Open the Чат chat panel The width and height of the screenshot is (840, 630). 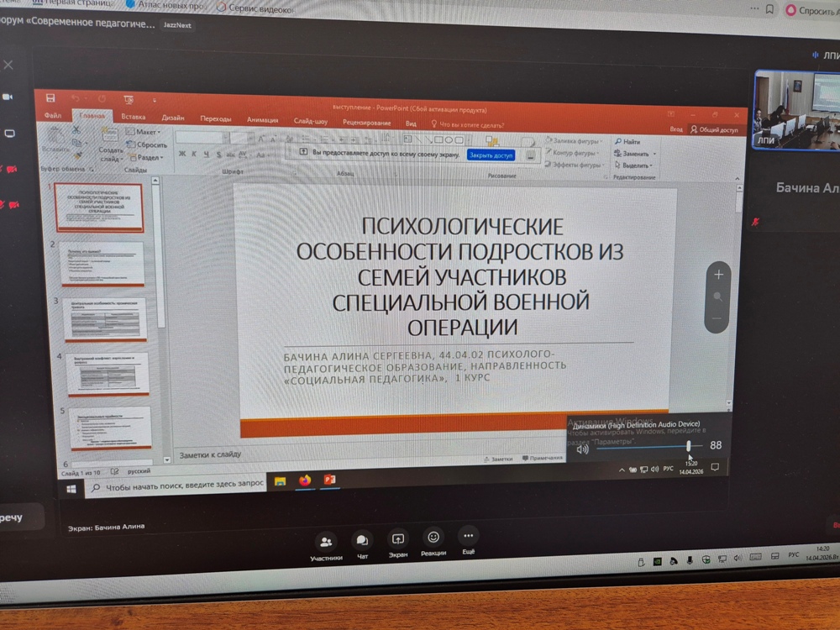coord(362,542)
